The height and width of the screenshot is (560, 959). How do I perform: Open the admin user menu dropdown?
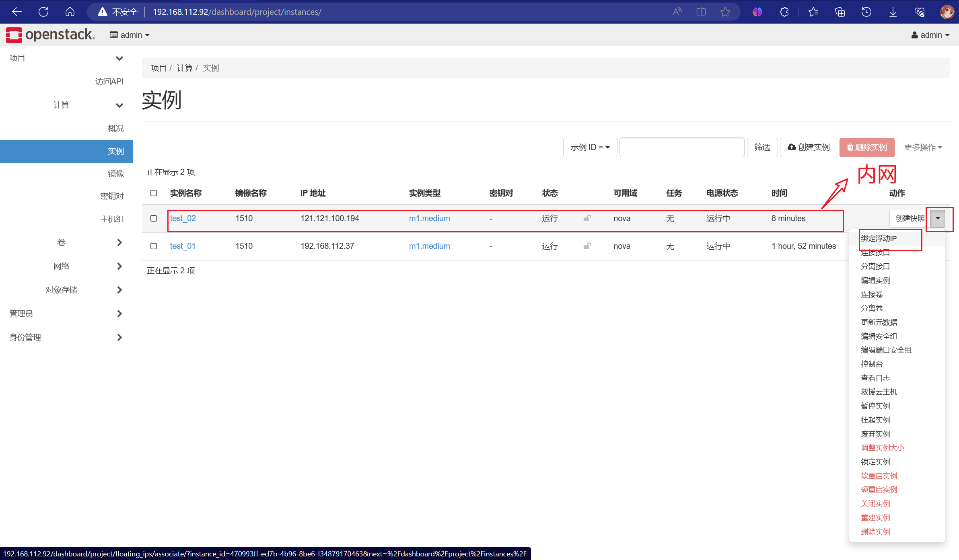[x=930, y=35]
